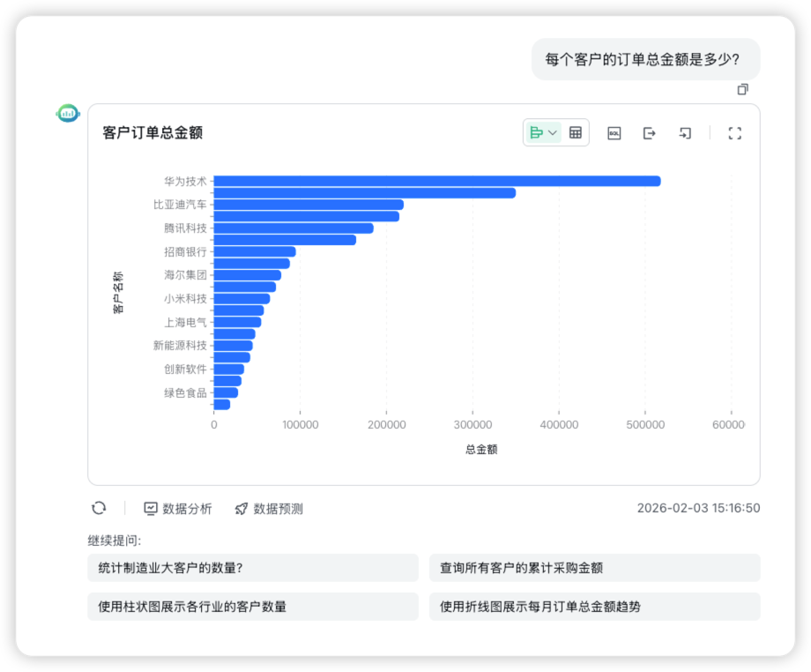Image resolution: width=811 pixels, height=672 pixels.
Task: Ask 查询所有客户的累计采购金额 follow-up
Action: [594, 568]
